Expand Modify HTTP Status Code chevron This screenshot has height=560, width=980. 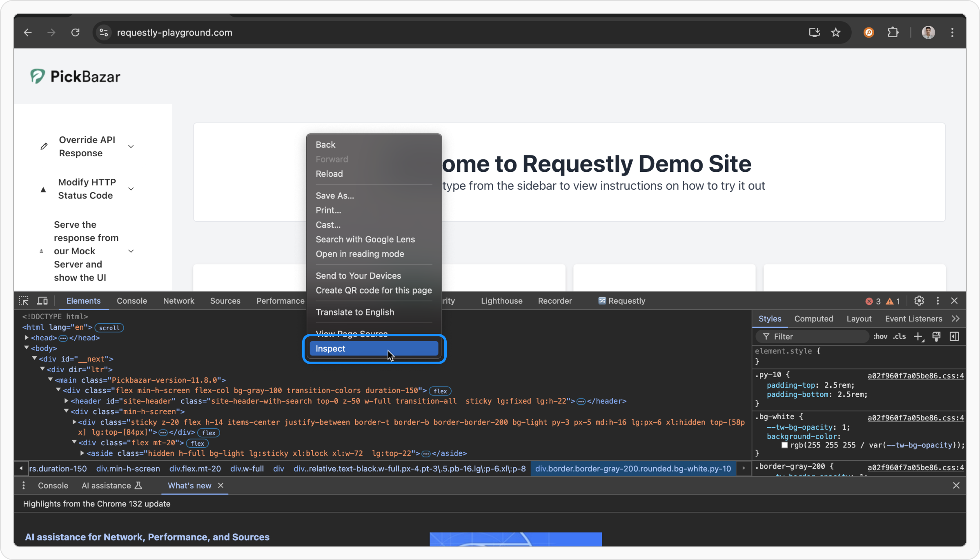pos(131,189)
